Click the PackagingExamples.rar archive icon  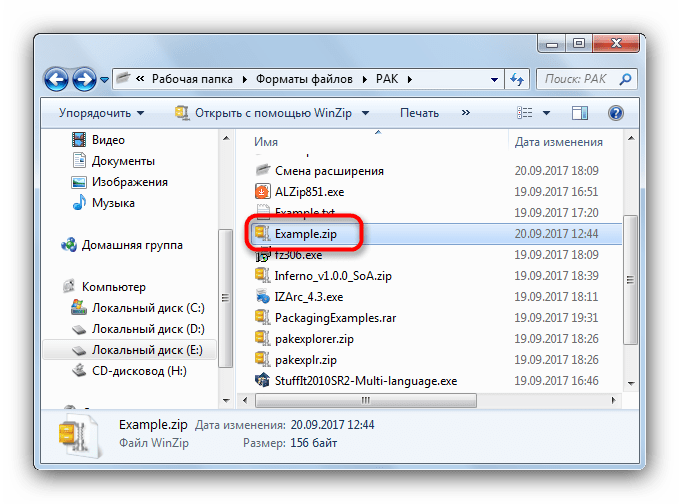pyautogui.click(x=262, y=317)
